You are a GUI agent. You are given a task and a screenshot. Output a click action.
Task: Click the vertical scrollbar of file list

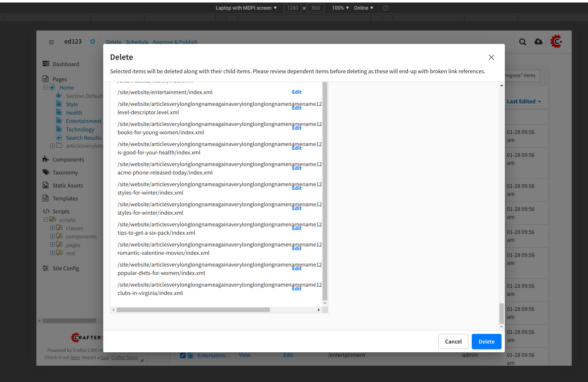point(325,191)
